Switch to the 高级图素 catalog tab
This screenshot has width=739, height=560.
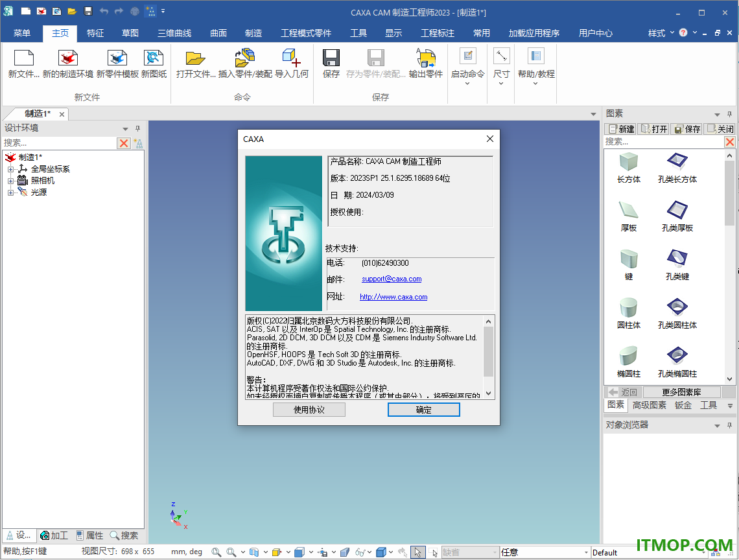[650, 405]
